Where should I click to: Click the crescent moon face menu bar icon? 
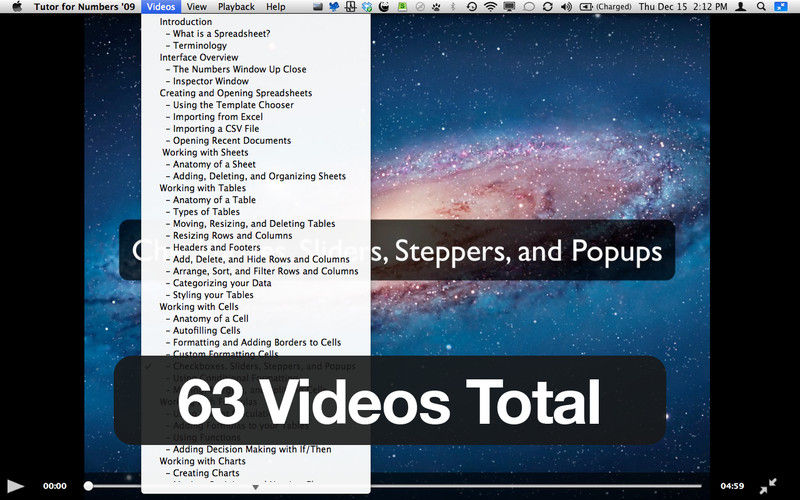click(x=384, y=7)
